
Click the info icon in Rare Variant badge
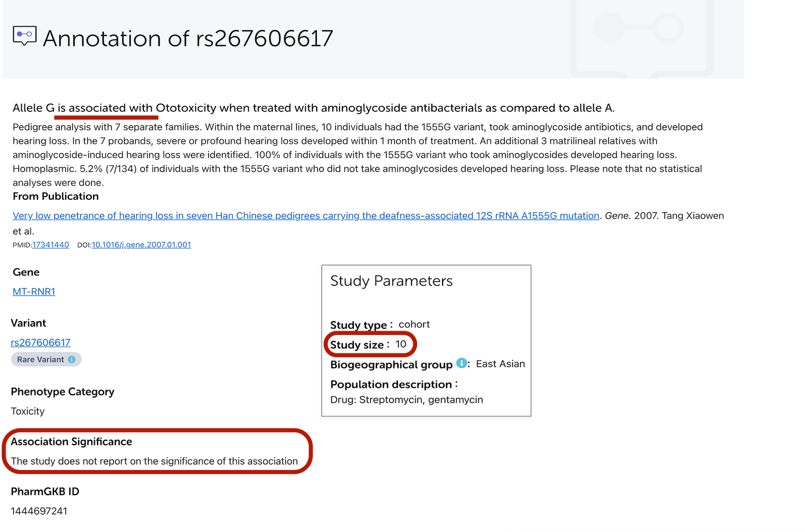click(72, 360)
